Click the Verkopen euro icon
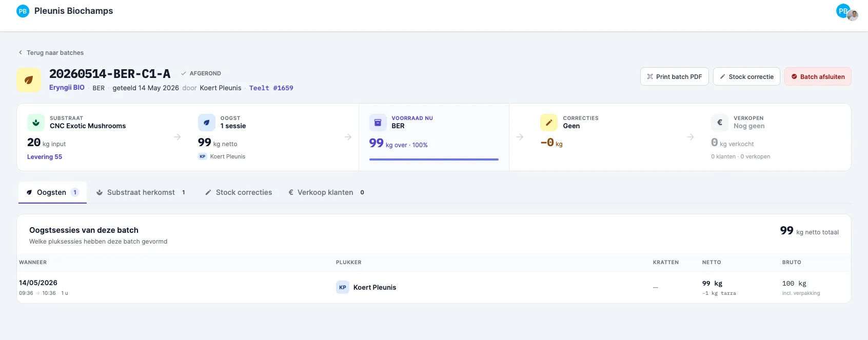Image resolution: width=868 pixels, height=340 pixels. click(x=720, y=123)
